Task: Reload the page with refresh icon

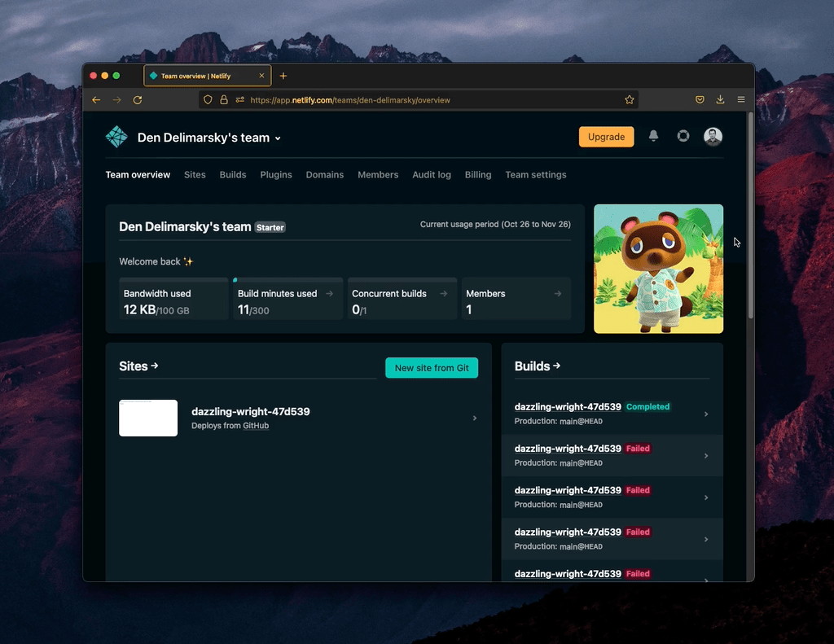Action: 138,99
